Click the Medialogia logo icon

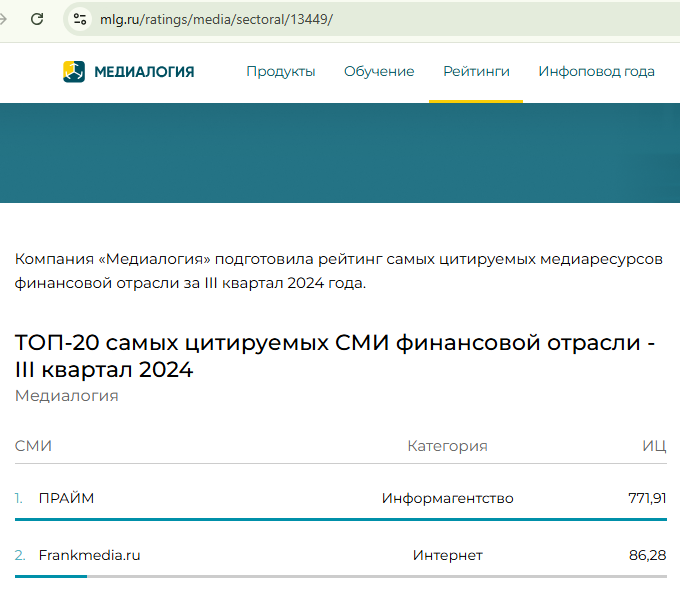(x=74, y=72)
